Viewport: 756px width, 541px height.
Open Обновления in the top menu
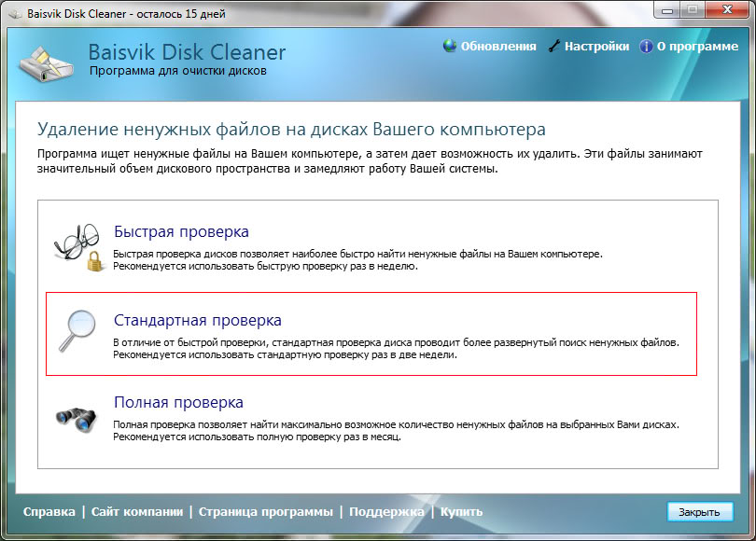[498, 47]
